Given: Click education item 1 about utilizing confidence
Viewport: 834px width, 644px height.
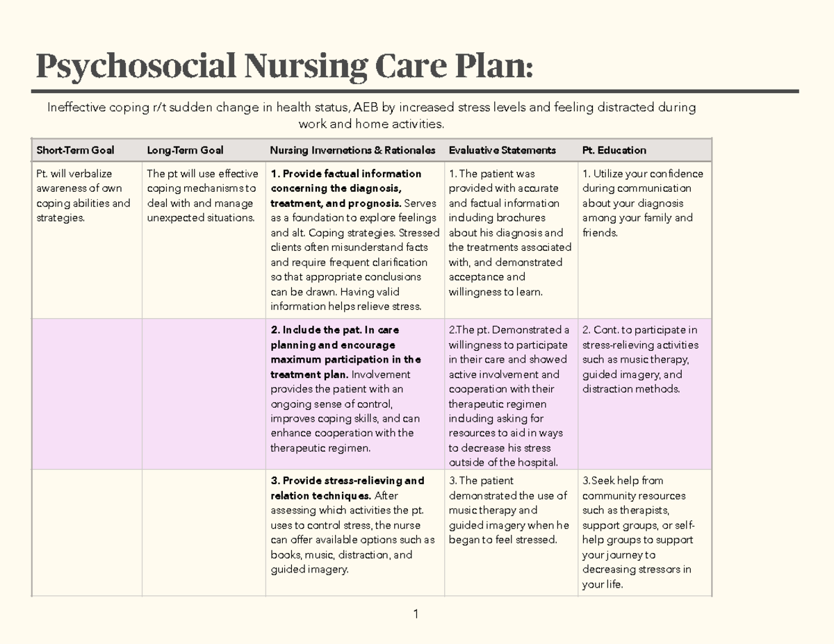Looking at the screenshot, I should [642, 203].
